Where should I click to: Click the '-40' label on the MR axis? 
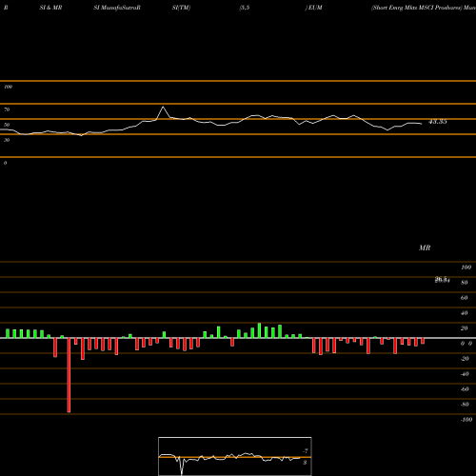(465, 374)
